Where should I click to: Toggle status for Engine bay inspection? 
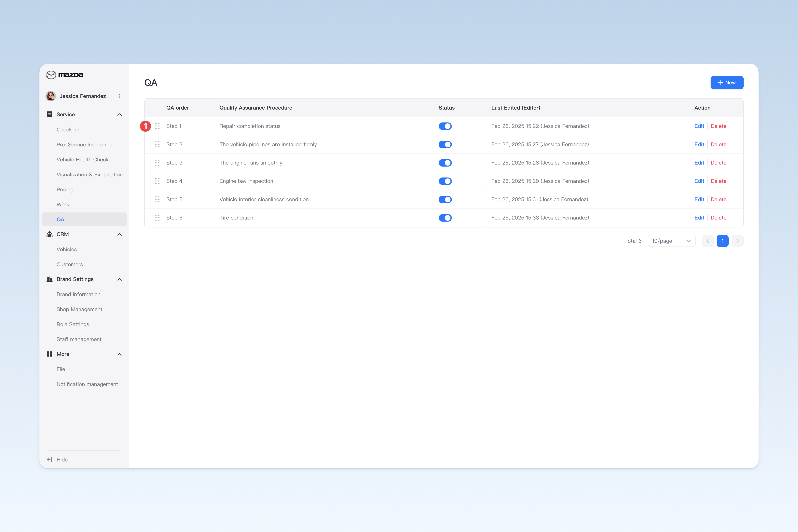point(445,181)
